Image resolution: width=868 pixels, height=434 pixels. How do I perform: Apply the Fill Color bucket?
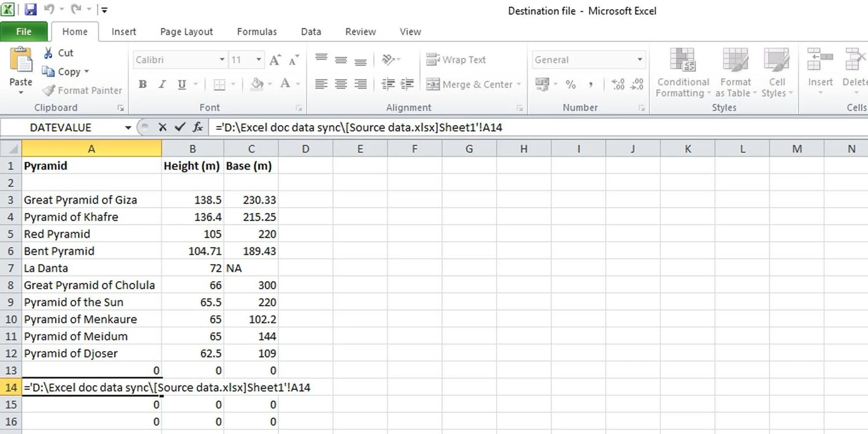click(x=258, y=84)
